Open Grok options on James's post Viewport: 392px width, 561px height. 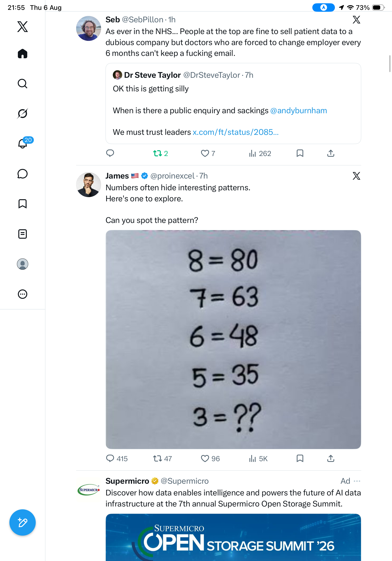[x=356, y=176]
